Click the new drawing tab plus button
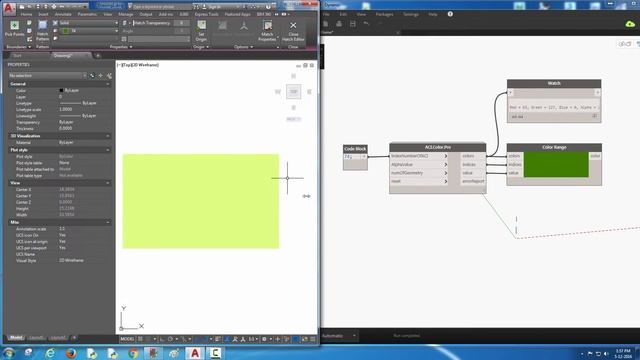640x360 pixels. 98,56
